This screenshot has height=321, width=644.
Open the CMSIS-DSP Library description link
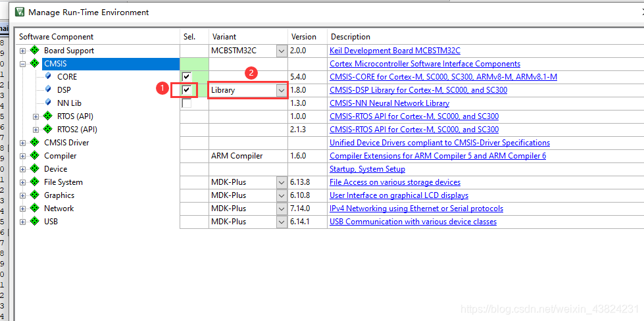pos(418,90)
